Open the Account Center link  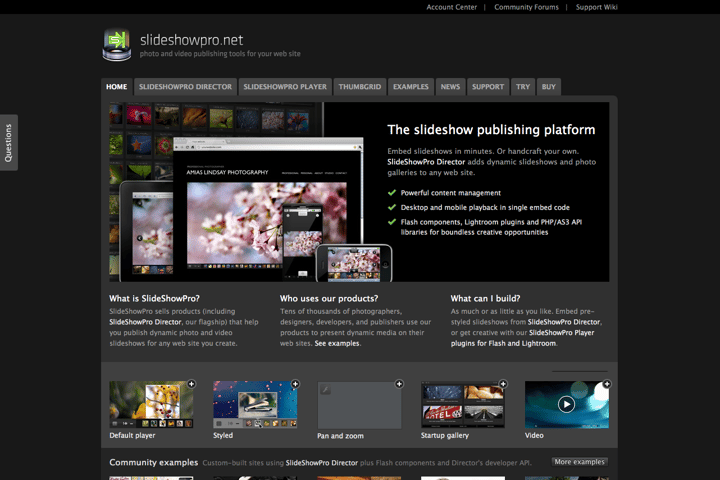click(451, 7)
